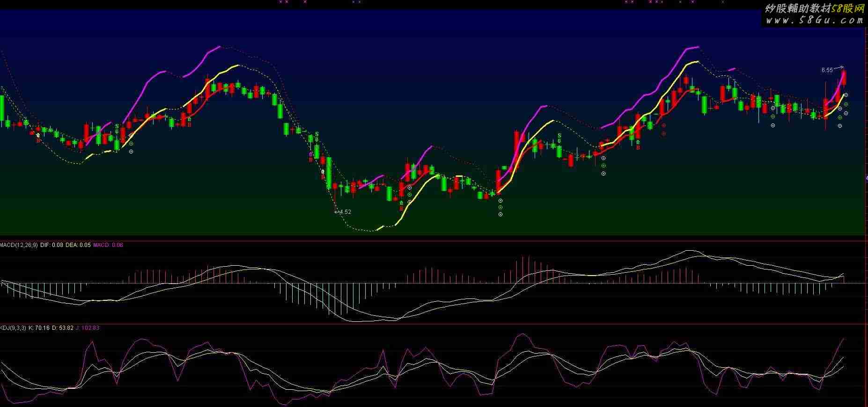Click the purple MACD: 0.06 value
This screenshot has width=868, height=407.
point(109,245)
